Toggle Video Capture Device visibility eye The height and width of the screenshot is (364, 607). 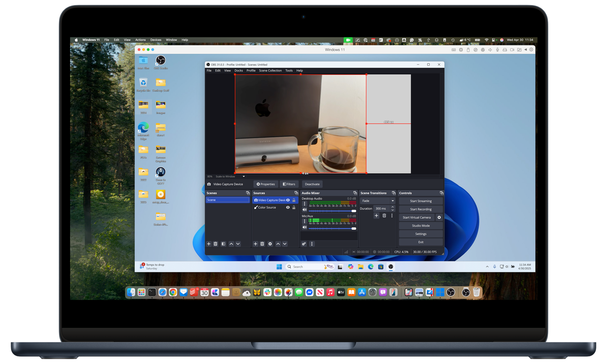click(288, 200)
